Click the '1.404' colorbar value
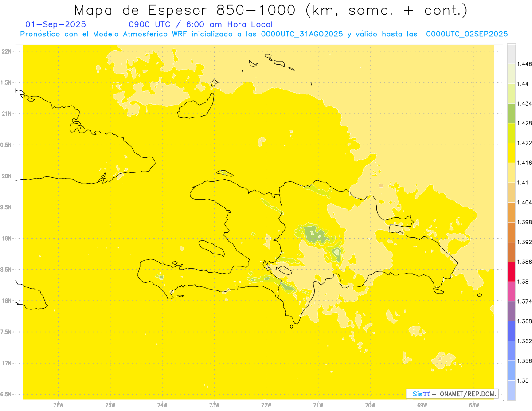This screenshot has width=532, height=411. 524,202
